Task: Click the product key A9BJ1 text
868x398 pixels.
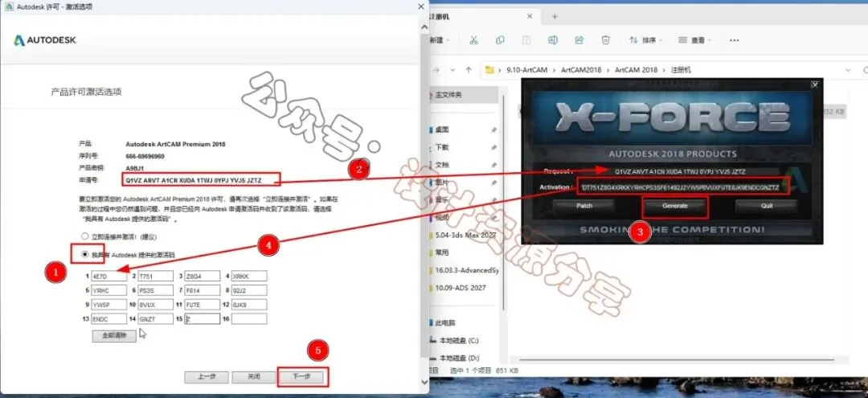Action: click(134, 168)
